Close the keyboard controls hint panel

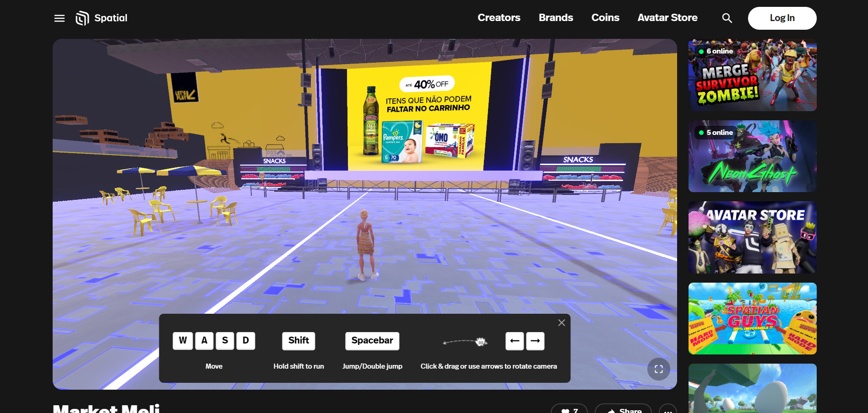tap(561, 323)
